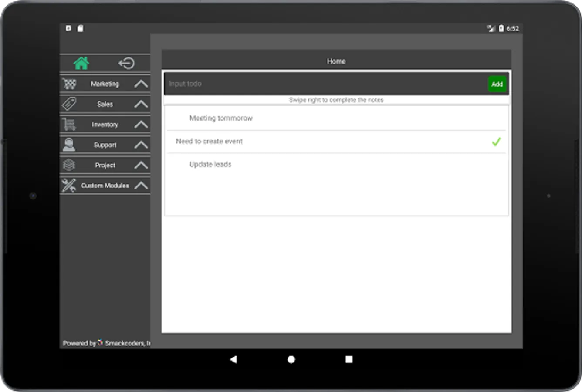This screenshot has height=392, width=582.
Task: Tap the notification icon at top left
Action: point(68,28)
